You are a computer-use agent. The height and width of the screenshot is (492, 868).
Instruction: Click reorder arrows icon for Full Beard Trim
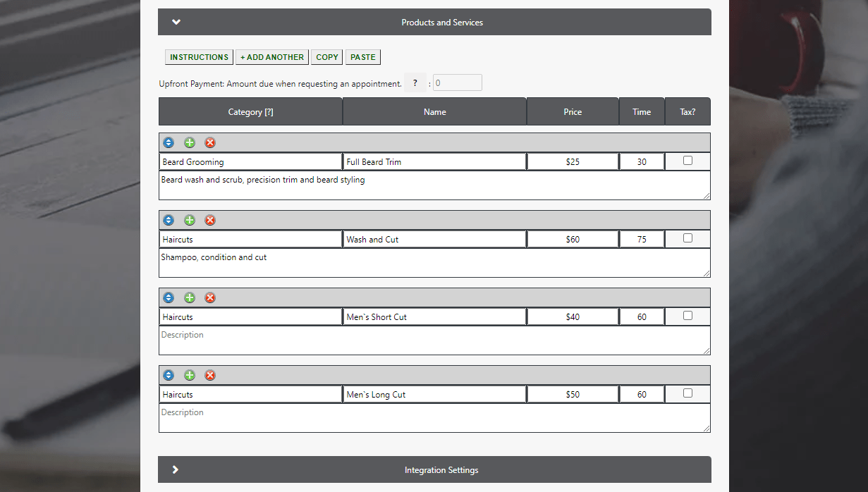point(168,142)
